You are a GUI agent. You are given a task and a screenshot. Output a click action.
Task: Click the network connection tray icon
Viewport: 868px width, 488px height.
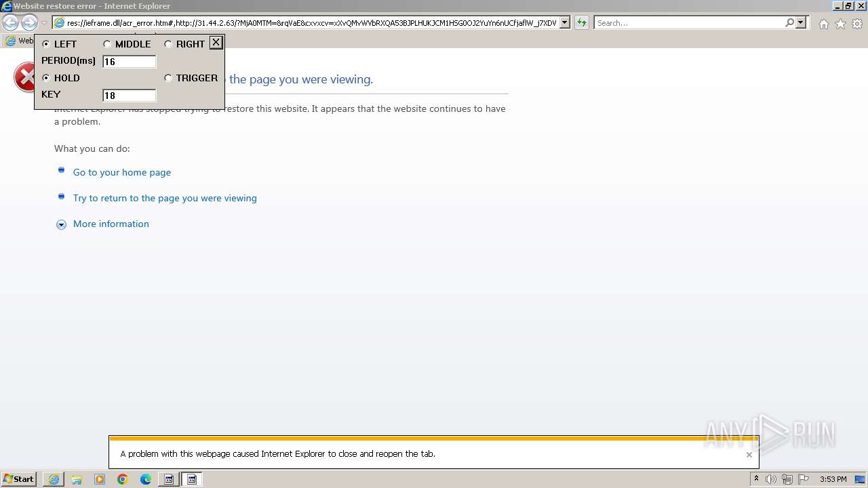tap(787, 479)
